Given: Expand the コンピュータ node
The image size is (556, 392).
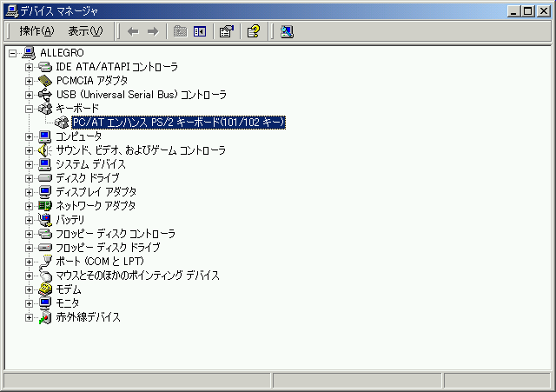Looking at the screenshot, I should coord(29,136).
